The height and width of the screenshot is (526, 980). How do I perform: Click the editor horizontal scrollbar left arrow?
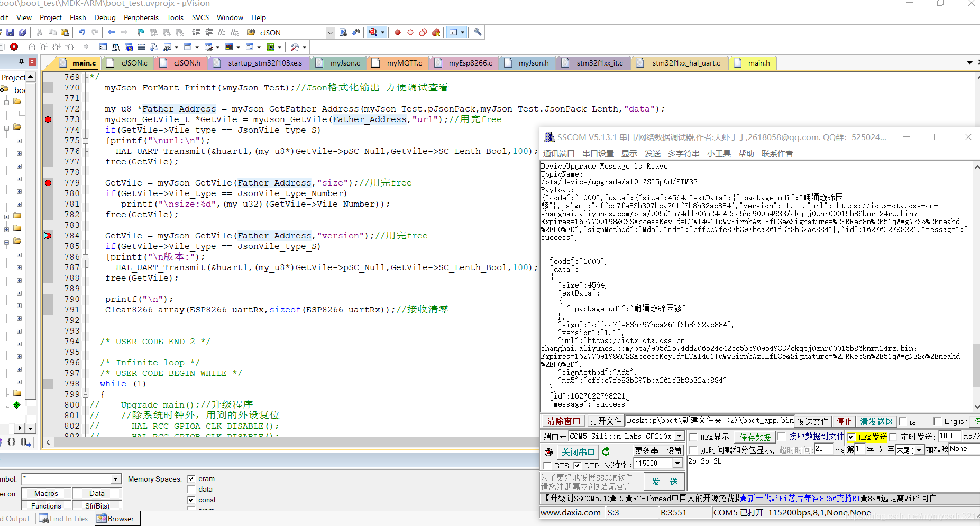(48, 442)
